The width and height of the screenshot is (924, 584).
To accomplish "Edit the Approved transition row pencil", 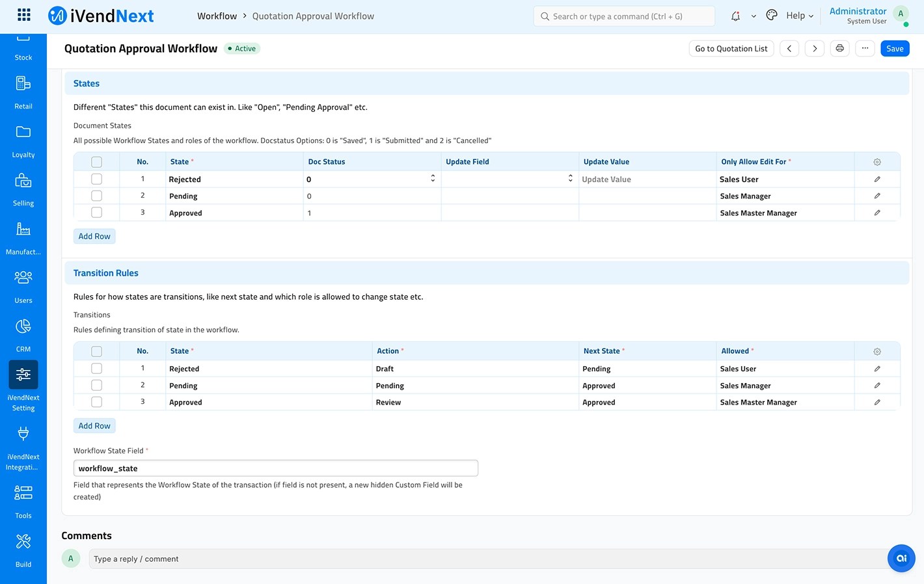I will click(x=877, y=403).
